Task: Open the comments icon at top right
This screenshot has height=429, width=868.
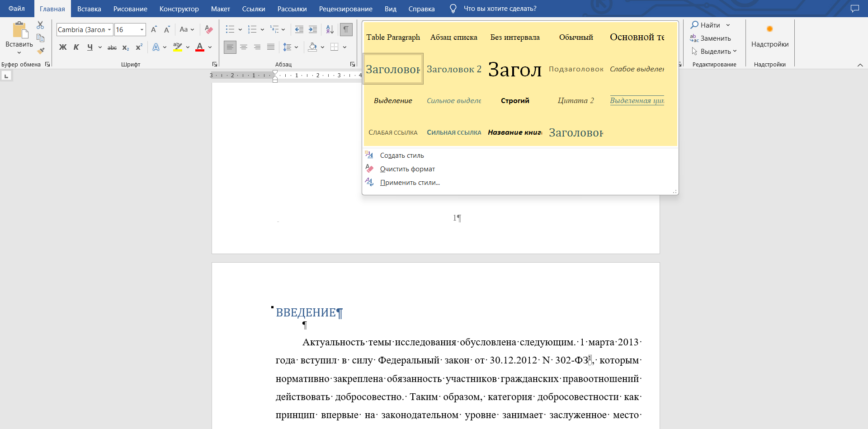Action: coord(855,9)
